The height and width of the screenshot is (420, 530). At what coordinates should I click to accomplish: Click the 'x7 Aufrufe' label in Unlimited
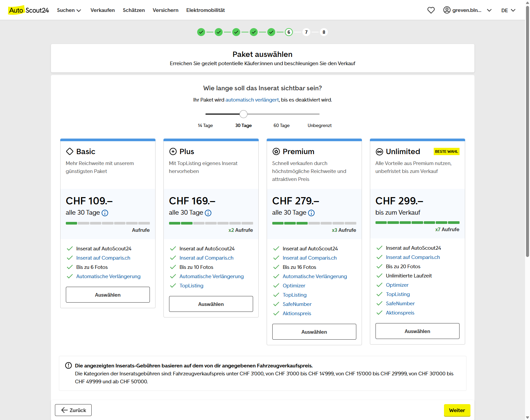[447, 230]
